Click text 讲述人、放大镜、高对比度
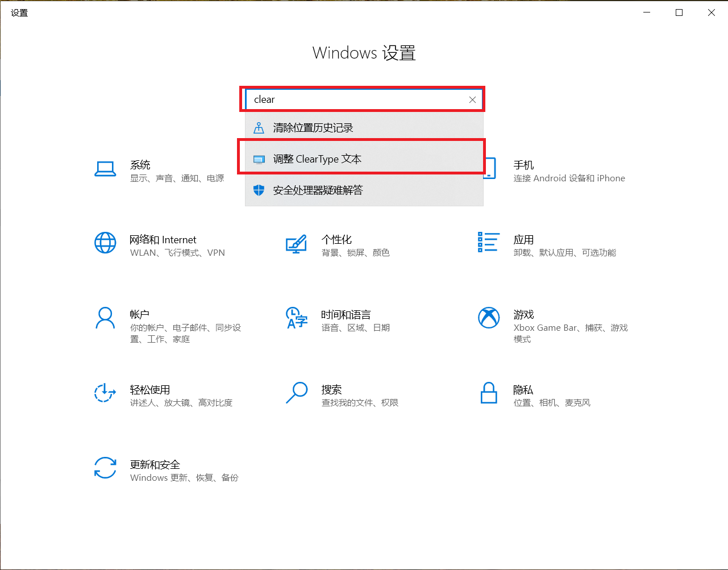This screenshot has width=728, height=570. click(181, 403)
